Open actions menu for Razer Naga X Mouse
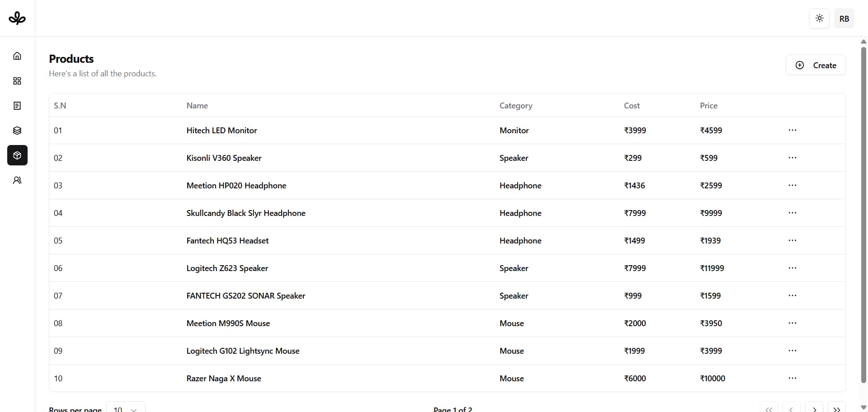Screen dimensions: 868x412 [x=793, y=378]
